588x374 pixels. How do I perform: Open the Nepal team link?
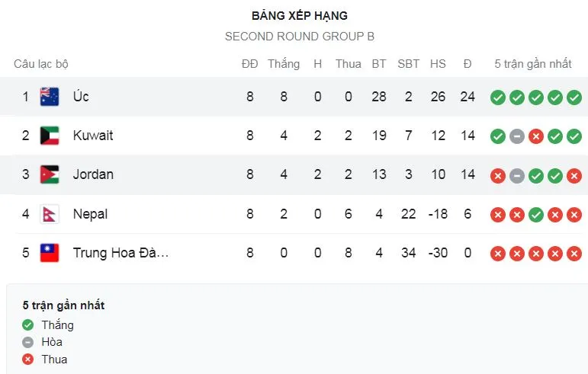click(x=90, y=214)
